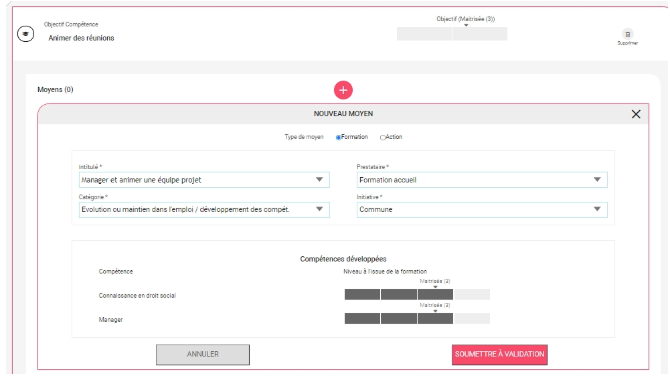Close the Nouveau Moyen panel

[x=636, y=114]
